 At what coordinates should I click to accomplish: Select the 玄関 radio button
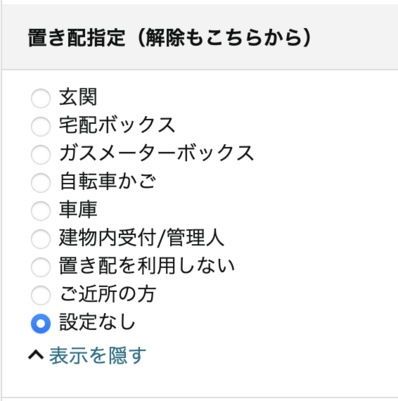[41, 98]
